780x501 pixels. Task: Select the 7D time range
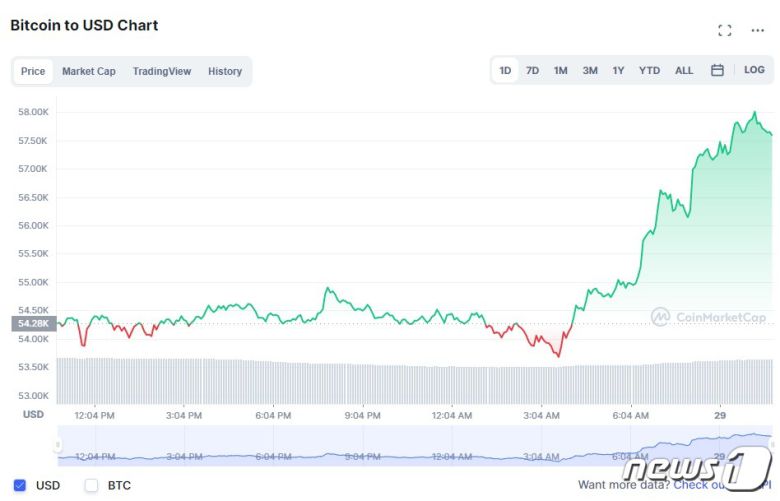[x=533, y=70]
